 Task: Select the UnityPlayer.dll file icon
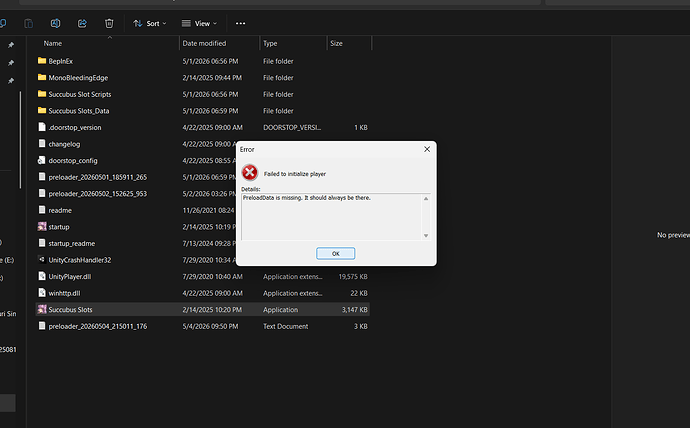pyautogui.click(x=42, y=276)
